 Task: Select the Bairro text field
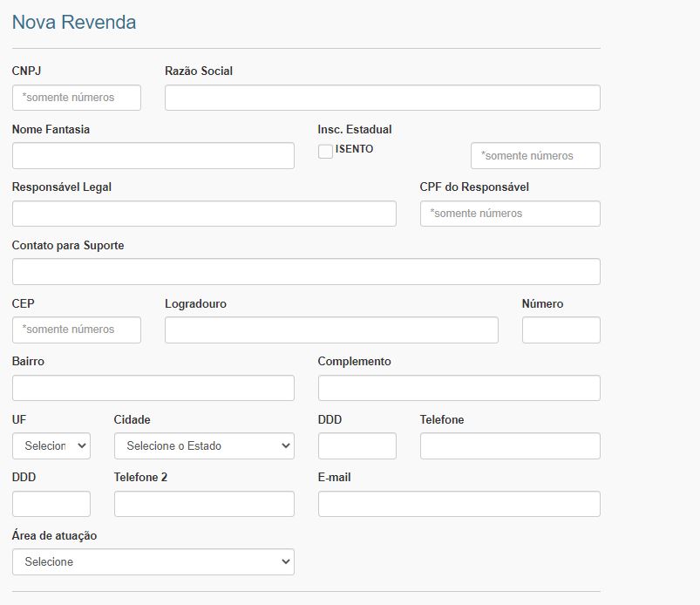point(153,388)
